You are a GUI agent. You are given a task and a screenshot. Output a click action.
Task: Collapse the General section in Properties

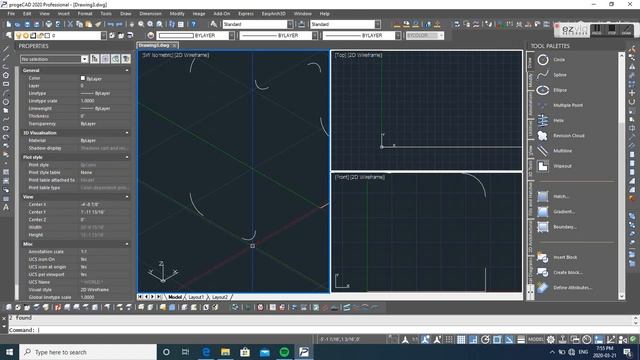click(127, 71)
